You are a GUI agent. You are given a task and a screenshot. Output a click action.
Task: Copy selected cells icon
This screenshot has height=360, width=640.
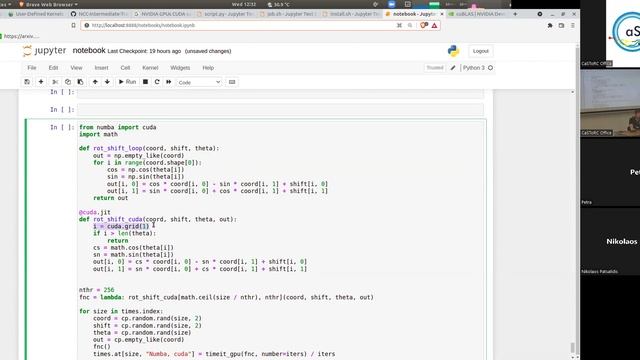pos(68,82)
